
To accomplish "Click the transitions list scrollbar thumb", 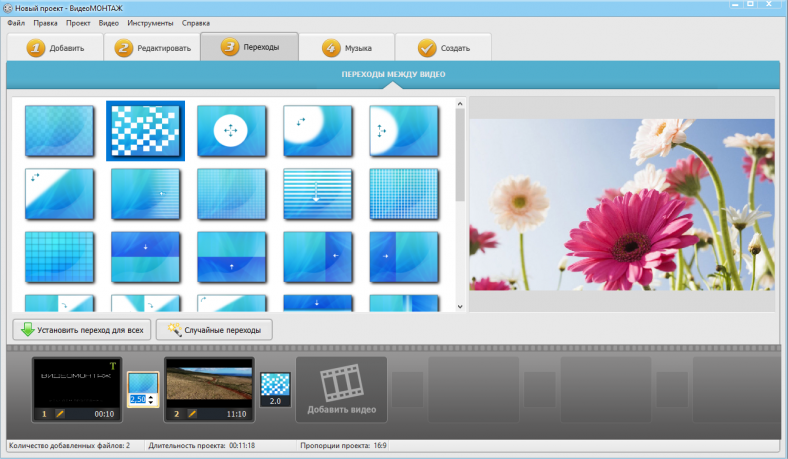I will [460, 155].
